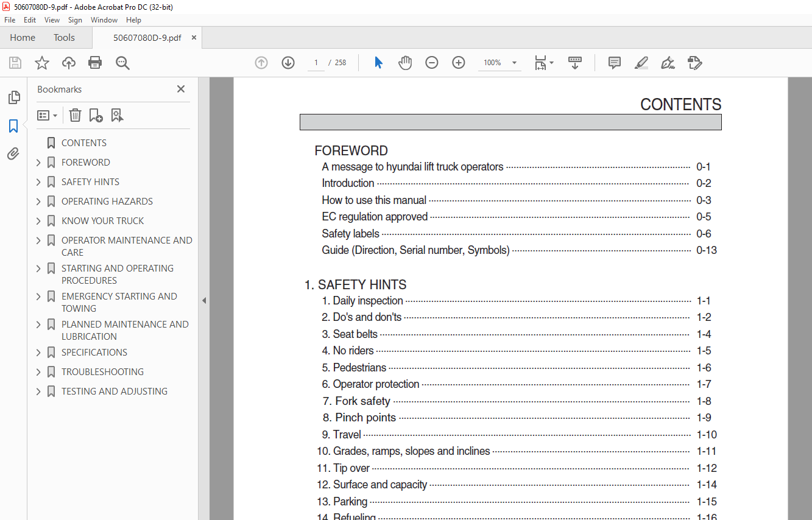The height and width of the screenshot is (520, 812).
Task: Click the 'EC regulation approved' contents entry
Action: tap(375, 217)
